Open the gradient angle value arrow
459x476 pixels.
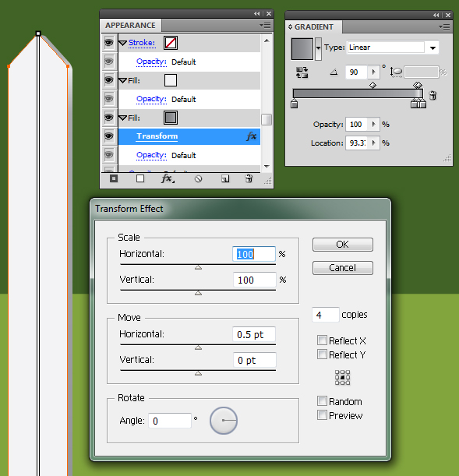coord(374,72)
